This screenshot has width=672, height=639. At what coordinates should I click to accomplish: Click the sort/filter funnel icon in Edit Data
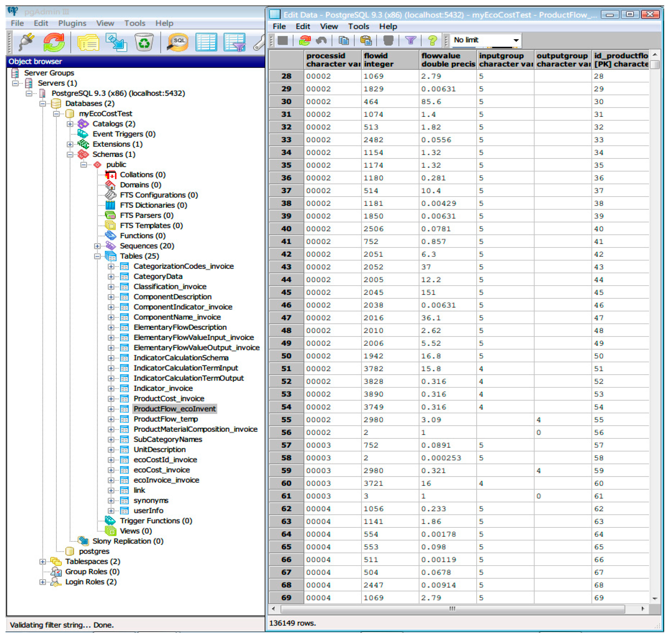(411, 41)
